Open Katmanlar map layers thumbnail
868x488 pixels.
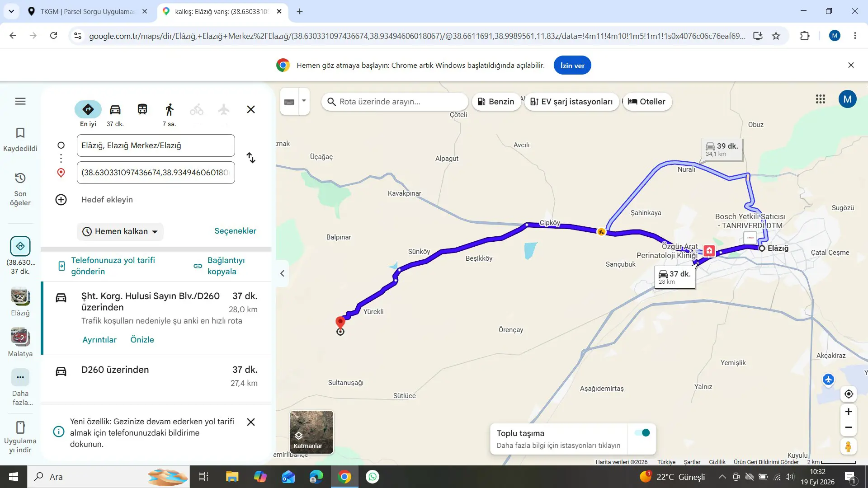tap(311, 432)
